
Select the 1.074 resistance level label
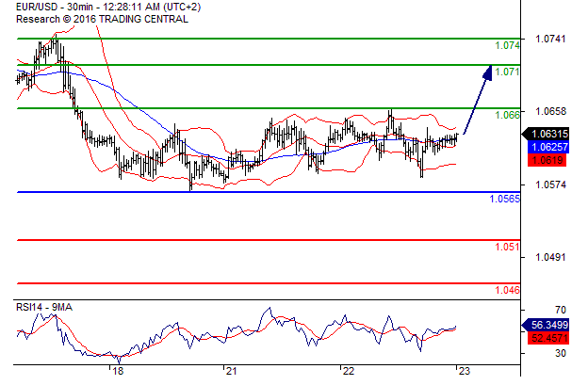pyautogui.click(x=507, y=45)
